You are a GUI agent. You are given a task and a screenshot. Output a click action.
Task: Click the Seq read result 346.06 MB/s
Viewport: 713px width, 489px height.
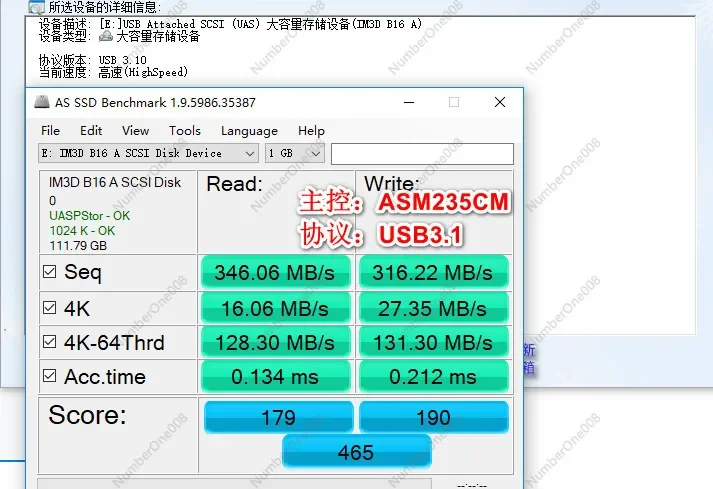point(275,272)
